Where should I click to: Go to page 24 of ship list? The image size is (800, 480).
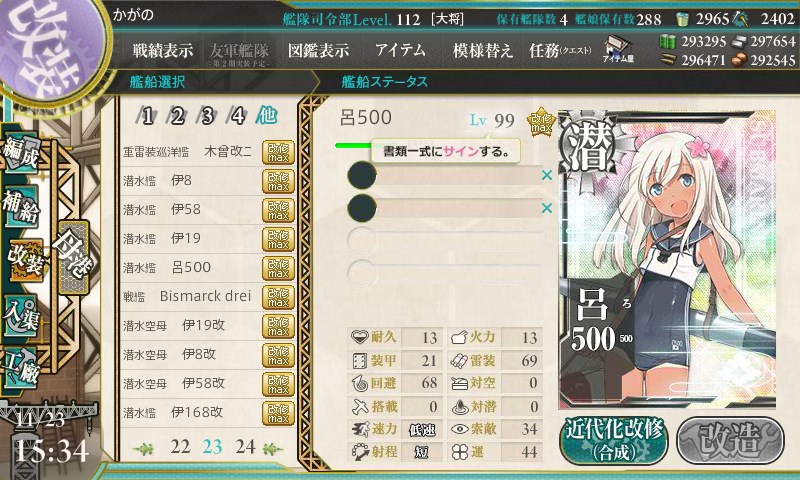tap(245, 447)
